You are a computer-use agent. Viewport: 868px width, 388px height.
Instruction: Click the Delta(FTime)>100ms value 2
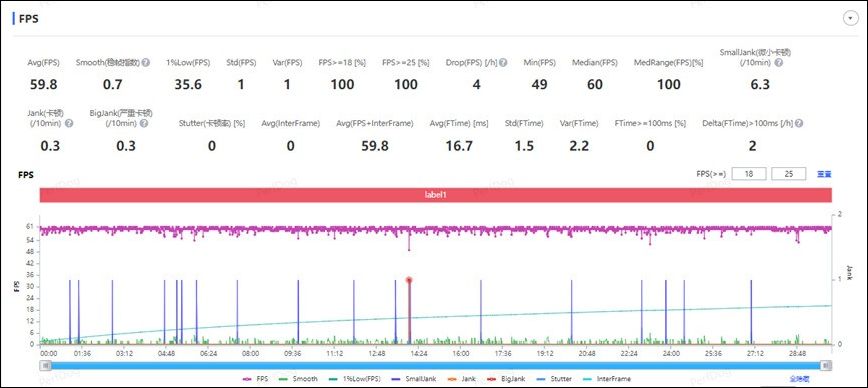pyautogui.click(x=752, y=146)
